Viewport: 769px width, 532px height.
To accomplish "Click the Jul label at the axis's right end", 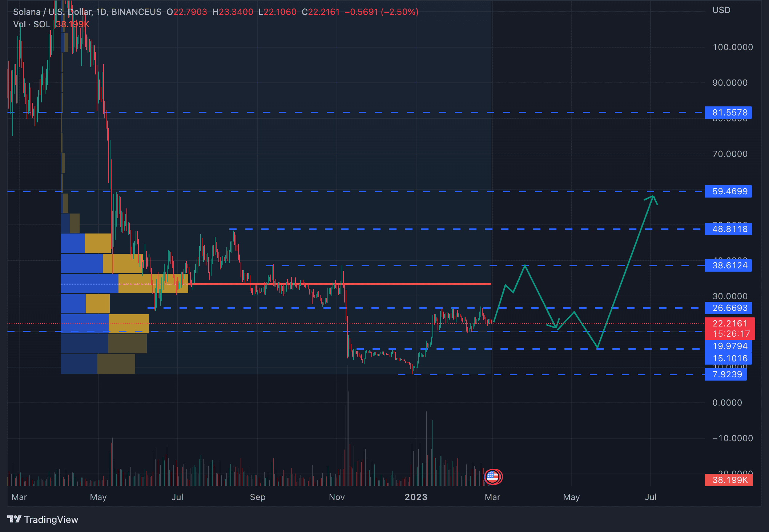I will 651,497.
